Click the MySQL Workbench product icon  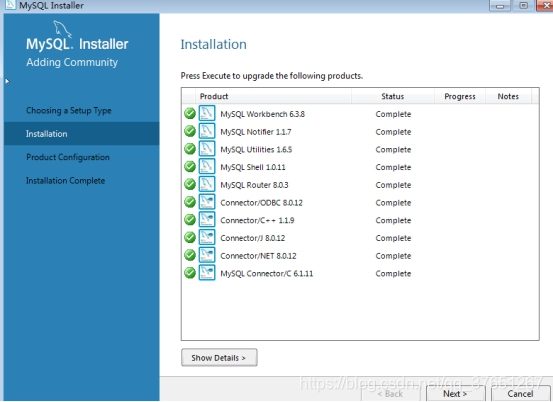pyautogui.click(x=207, y=114)
